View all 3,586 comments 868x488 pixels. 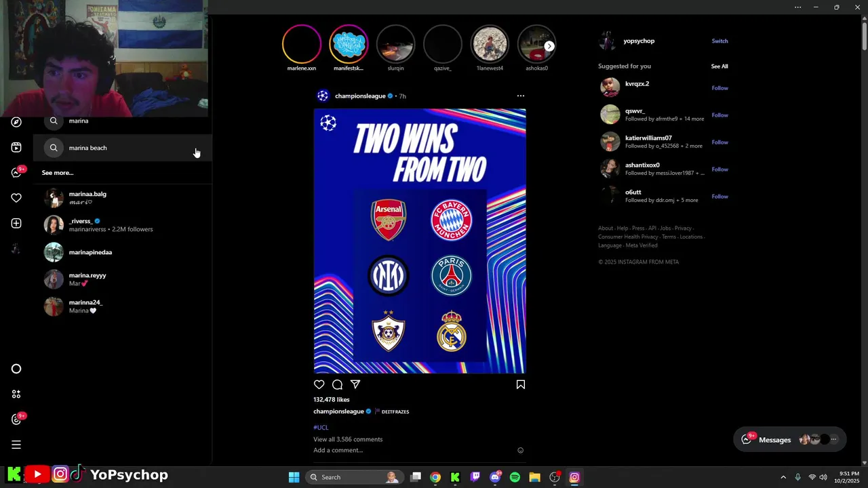[x=348, y=439]
